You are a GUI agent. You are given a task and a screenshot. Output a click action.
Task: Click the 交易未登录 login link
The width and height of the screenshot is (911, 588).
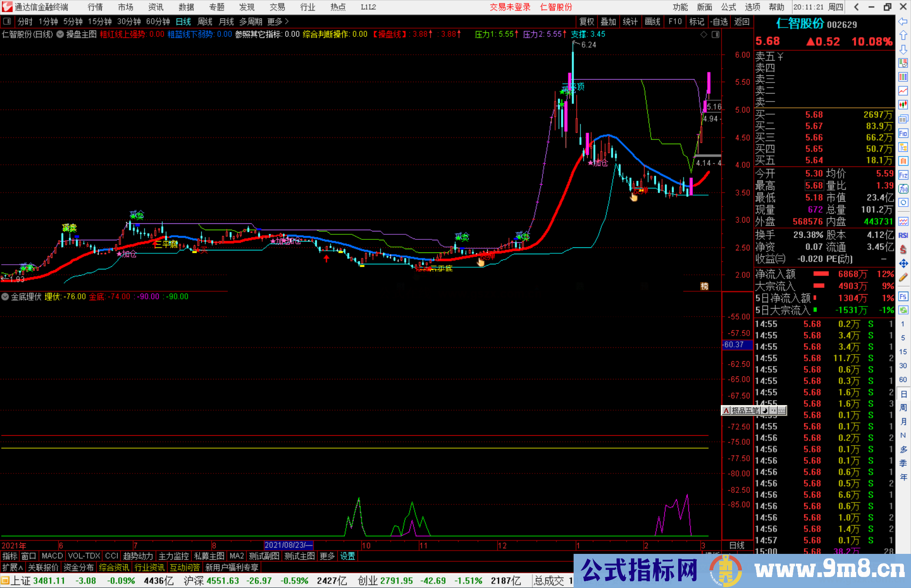510,7
